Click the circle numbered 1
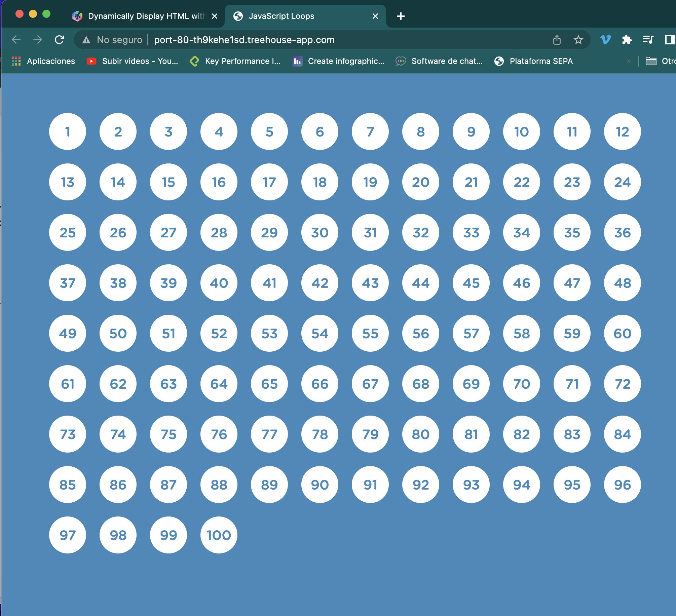The image size is (676, 616). click(68, 131)
